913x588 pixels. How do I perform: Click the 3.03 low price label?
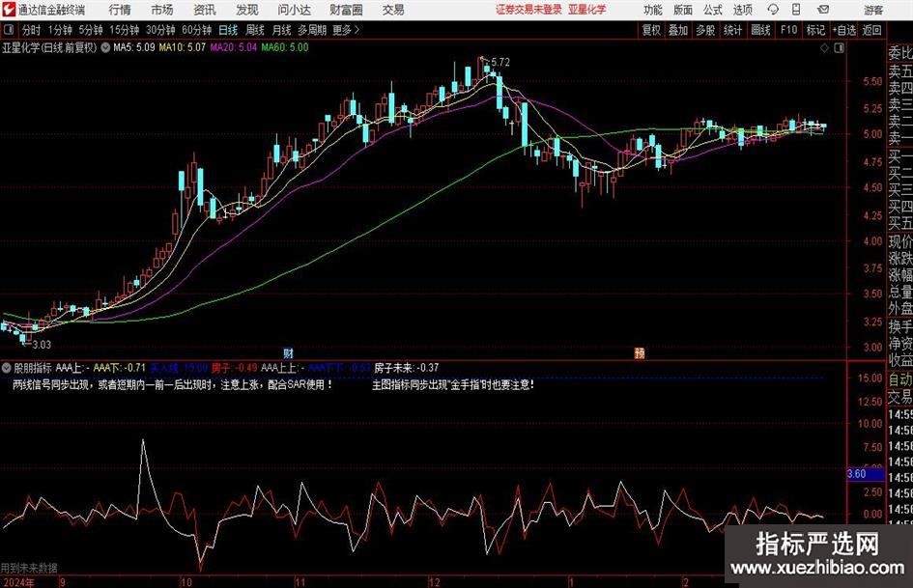[x=42, y=345]
